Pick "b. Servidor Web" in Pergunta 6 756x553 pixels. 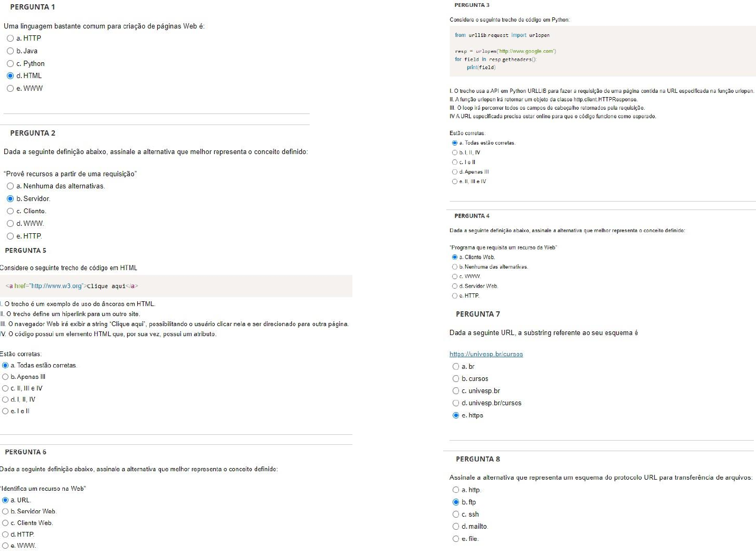pos(5,511)
